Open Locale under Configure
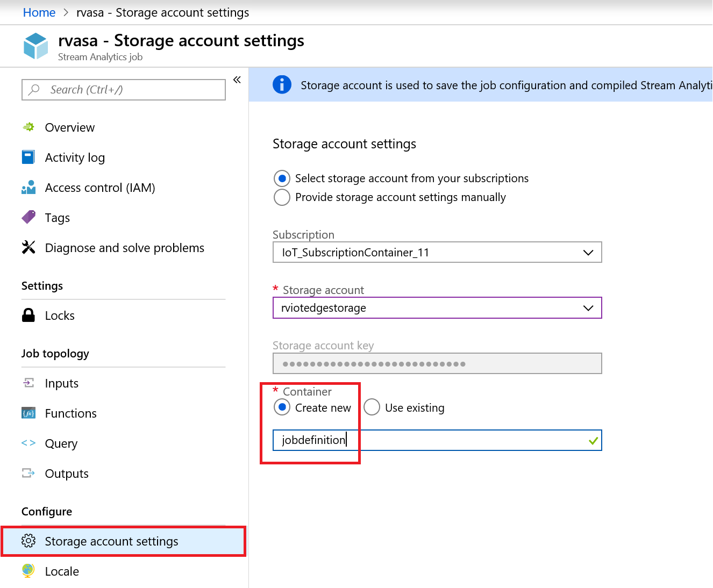Viewport: 713px width, 588px height. tap(62, 571)
